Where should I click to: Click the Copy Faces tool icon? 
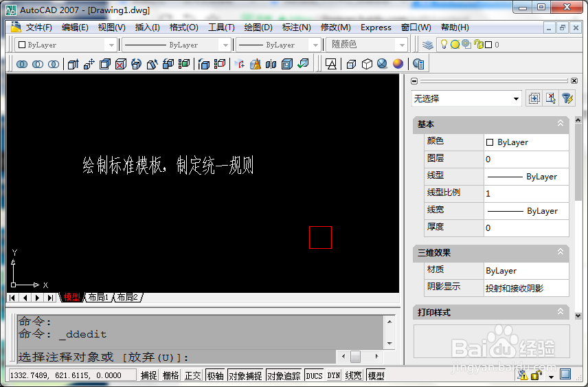coord(168,64)
